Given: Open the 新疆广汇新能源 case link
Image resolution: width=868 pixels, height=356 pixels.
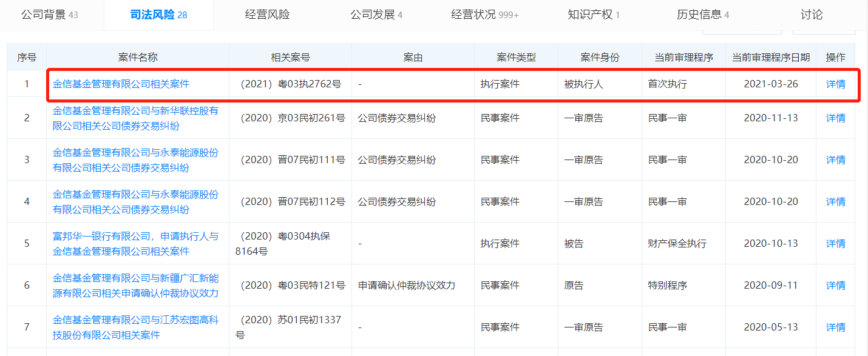Looking at the screenshot, I should click(135, 285).
